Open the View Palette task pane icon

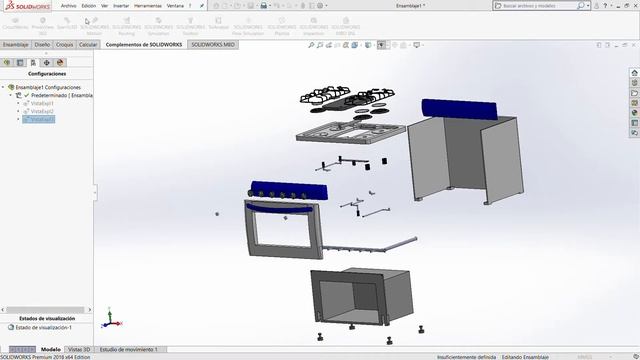634,103
